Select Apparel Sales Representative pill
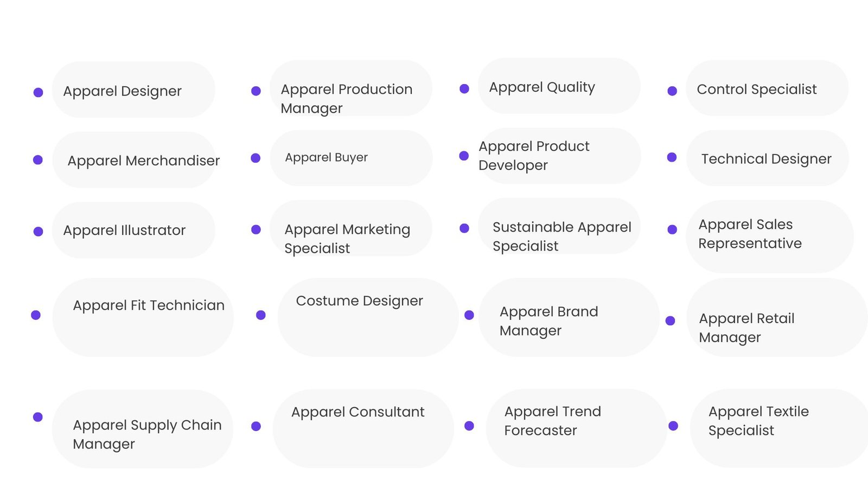The width and height of the screenshot is (868, 488). pos(769,236)
